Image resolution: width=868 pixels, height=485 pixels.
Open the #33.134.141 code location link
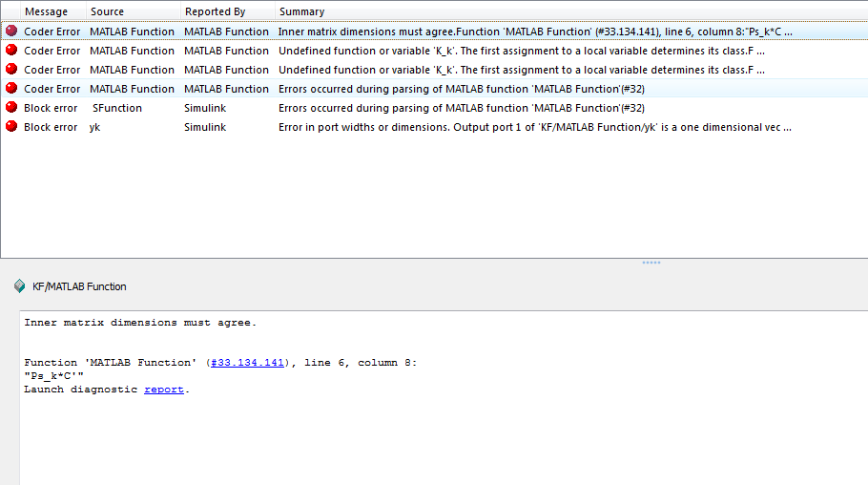(x=247, y=363)
